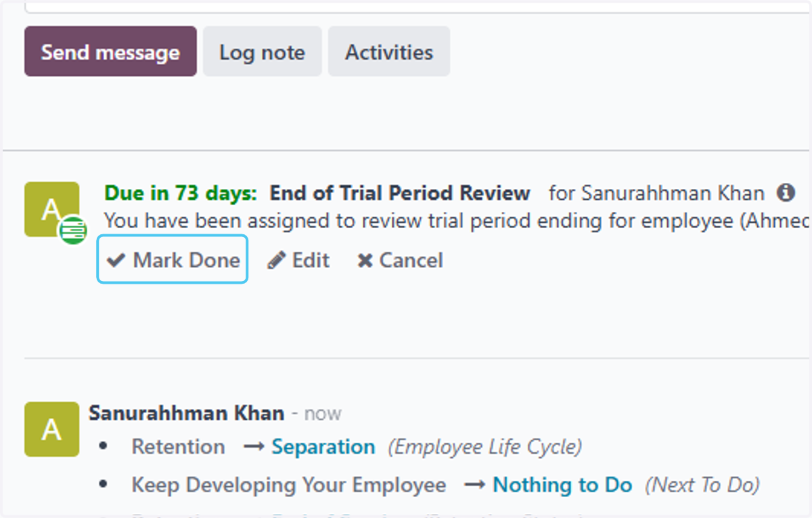Cancel the End of Trial activity

pyautogui.click(x=400, y=260)
